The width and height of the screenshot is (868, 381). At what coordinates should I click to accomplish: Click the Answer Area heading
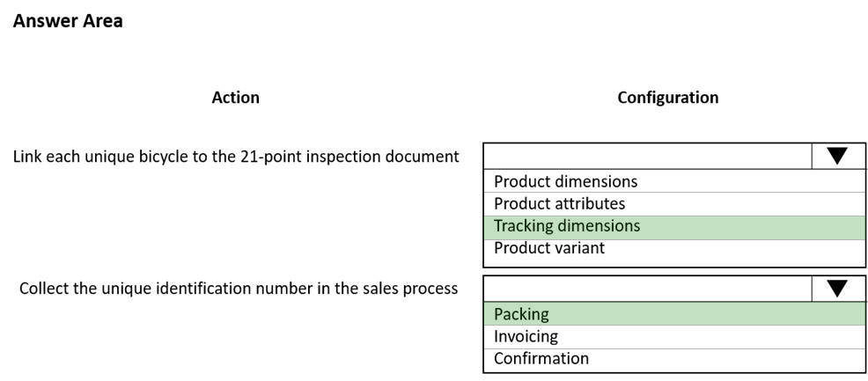coord(68,21)
